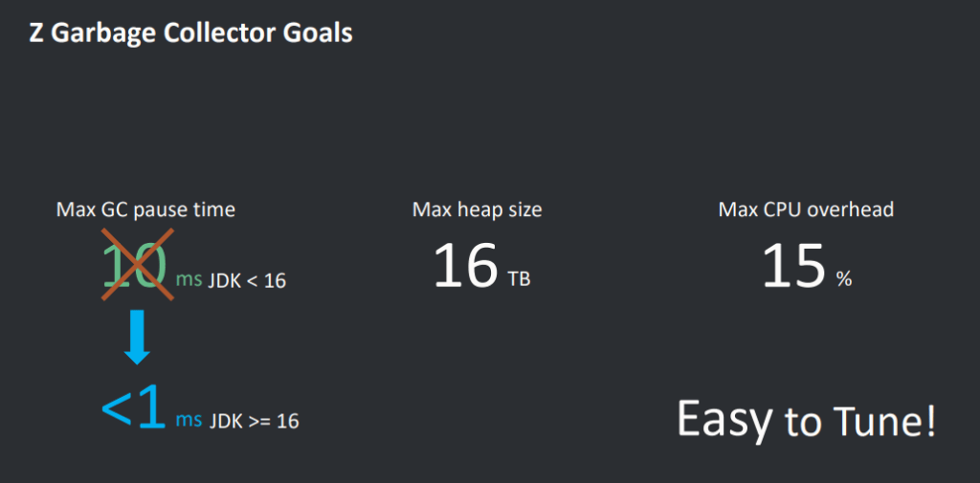Image resolution: width=980 pixels, height=483 pixels.
Task: Click the green ms unit text
Action: (x=189, y=279)
